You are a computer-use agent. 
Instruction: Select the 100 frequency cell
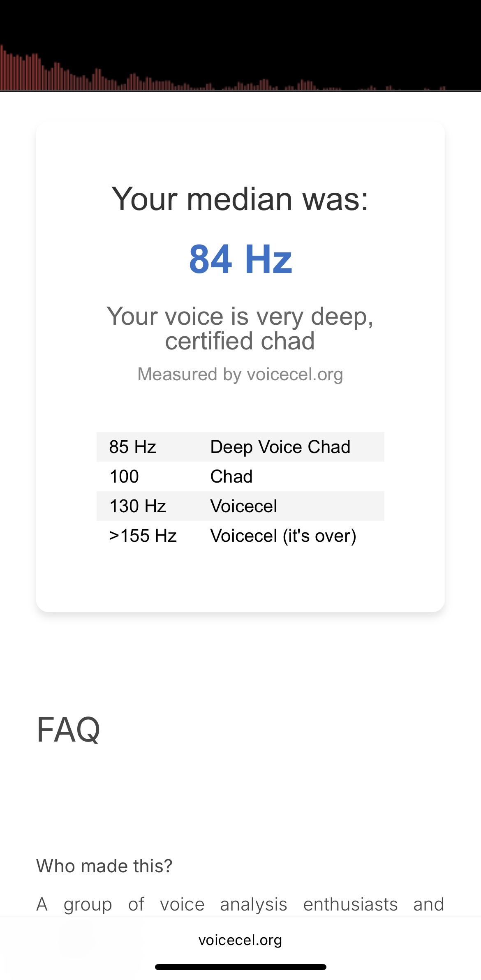click(x=124, y=476)
